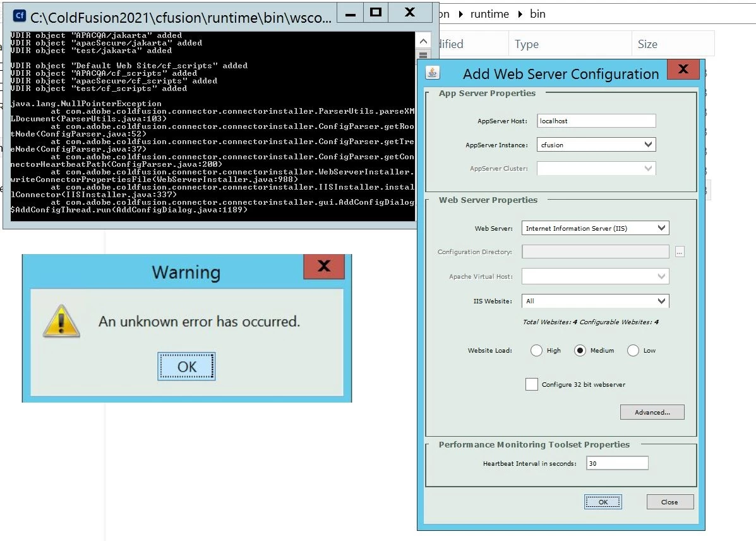
Task: Close the wsconfig console window
Action: (410, 13)
